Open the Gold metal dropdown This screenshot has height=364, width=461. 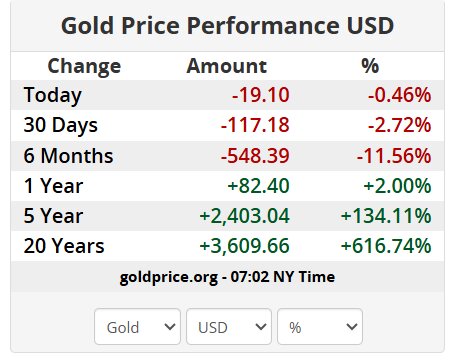tap(137, 327)
